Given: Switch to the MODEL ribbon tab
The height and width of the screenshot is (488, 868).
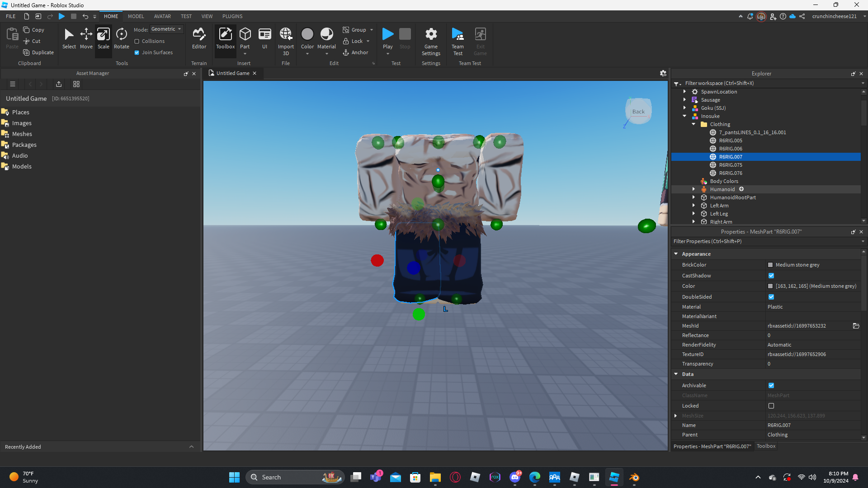Looking at the screenshot, I should click(136, 16).
